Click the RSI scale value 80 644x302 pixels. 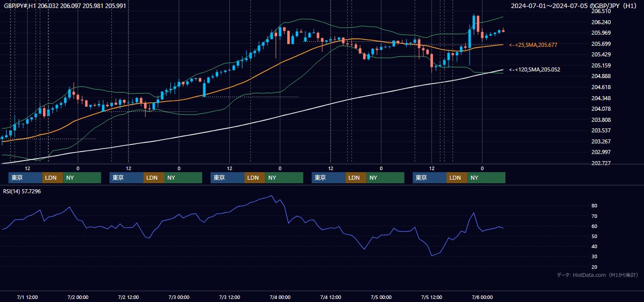click(x=595, y=206)
